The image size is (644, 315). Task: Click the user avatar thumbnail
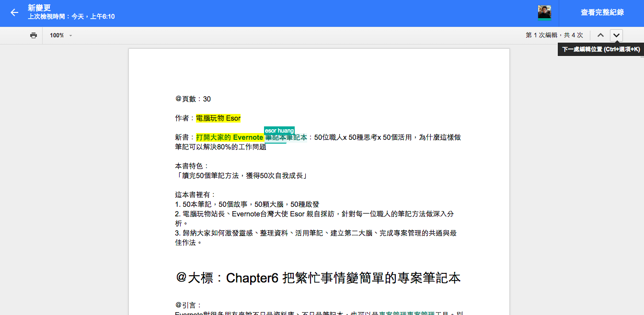544,12
